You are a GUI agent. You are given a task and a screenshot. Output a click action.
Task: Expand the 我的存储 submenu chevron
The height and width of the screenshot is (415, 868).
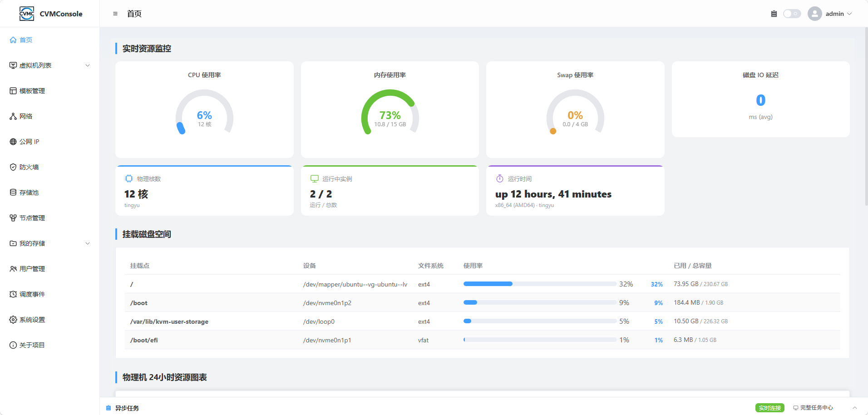point(88,243)
